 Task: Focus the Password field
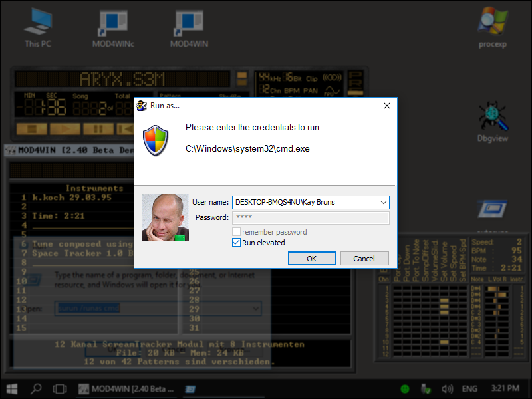pos(311,217)
